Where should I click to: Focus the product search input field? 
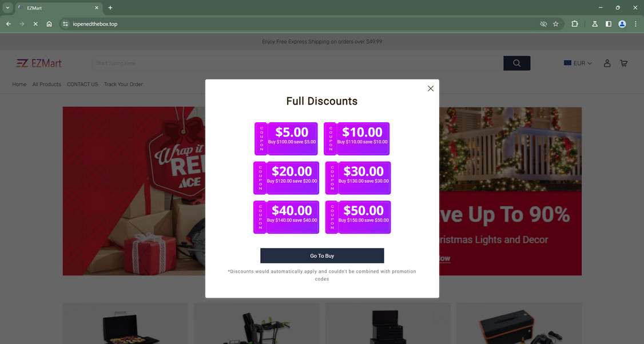point(297,63)
